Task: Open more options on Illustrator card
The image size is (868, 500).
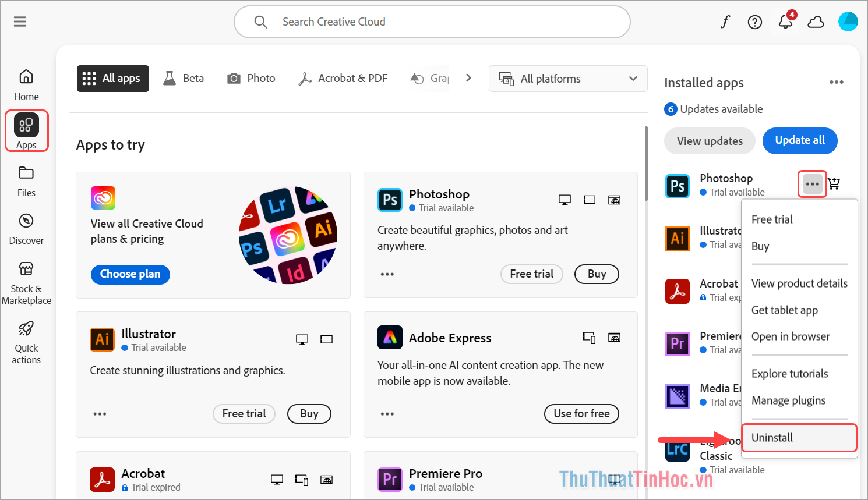Action: (100, 414)
